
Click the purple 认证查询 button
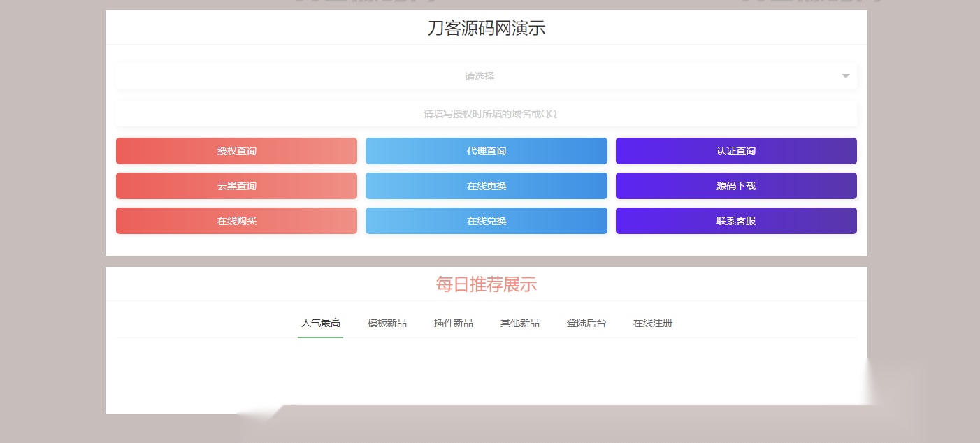coord(736,151)
